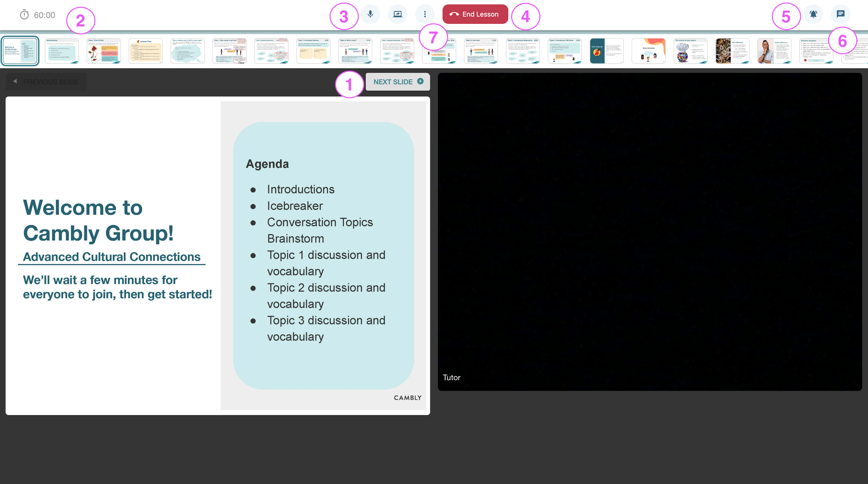Mute the microphone

pyautogui.click(x=370, y=14)
